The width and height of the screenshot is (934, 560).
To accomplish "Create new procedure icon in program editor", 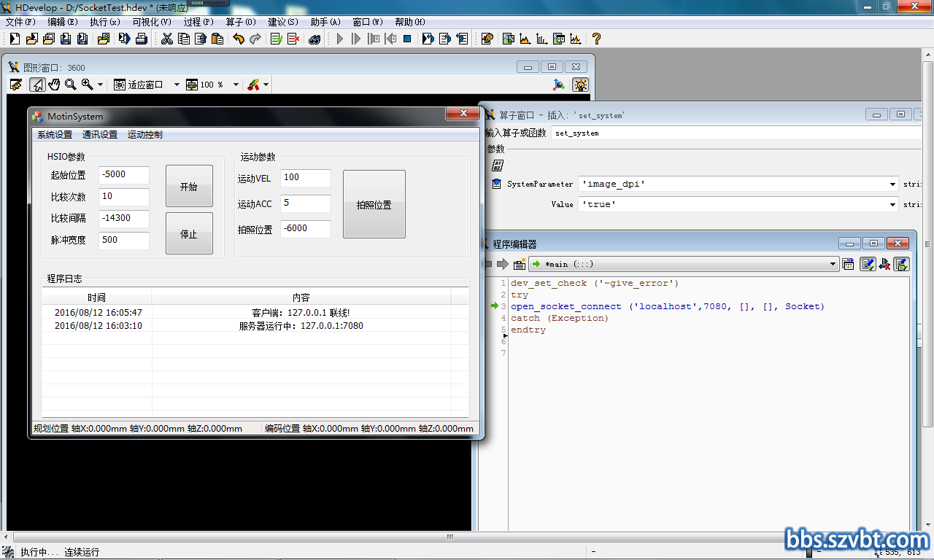I will pos(520,264).
